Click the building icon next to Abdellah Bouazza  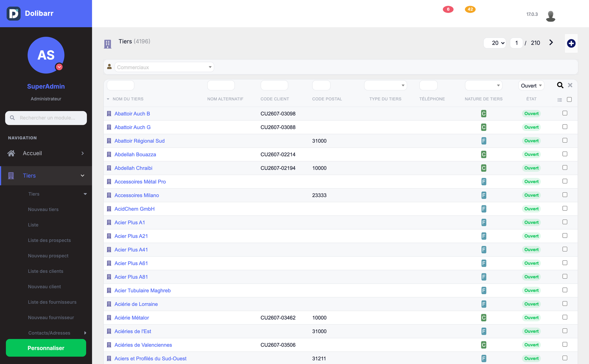point(109,154)
